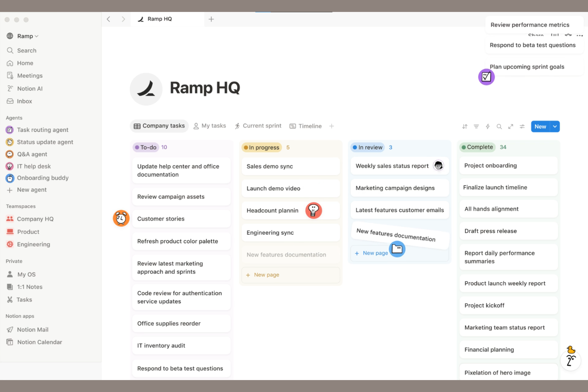This screenshot has height=392, width=588.
Task: Click the magnifier icon in the board toolbar
Action: tap(499, 127)
